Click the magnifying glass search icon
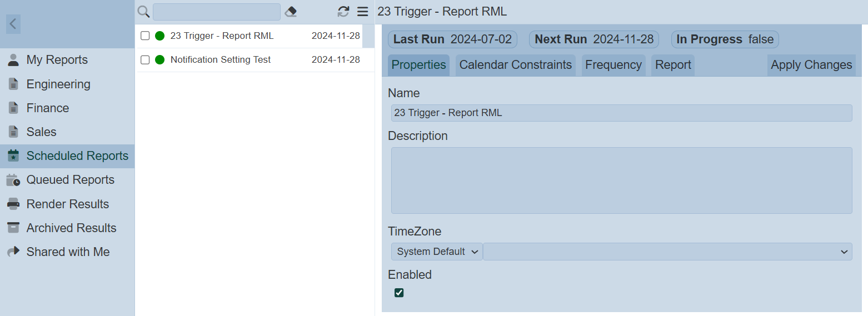 (x=143, y=12)
